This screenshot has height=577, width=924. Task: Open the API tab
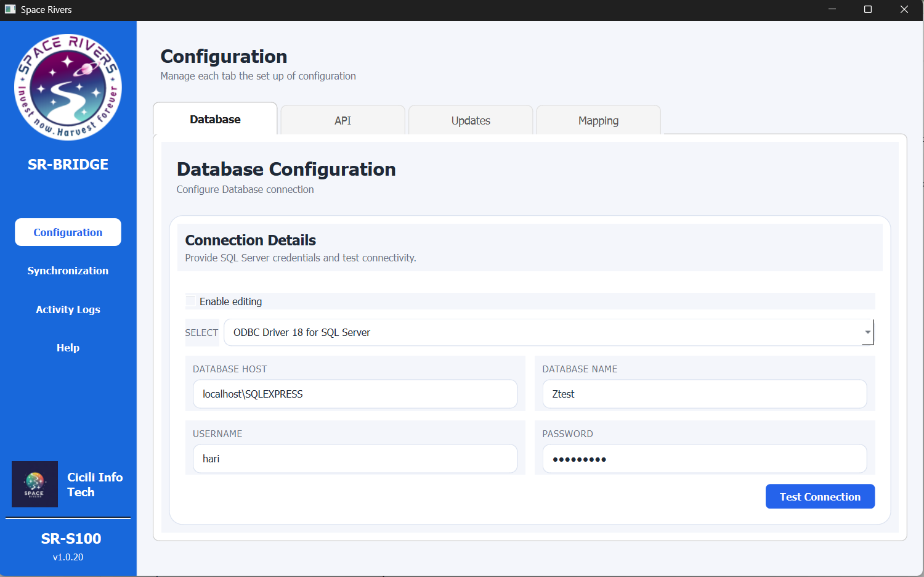tap(342, 120)
